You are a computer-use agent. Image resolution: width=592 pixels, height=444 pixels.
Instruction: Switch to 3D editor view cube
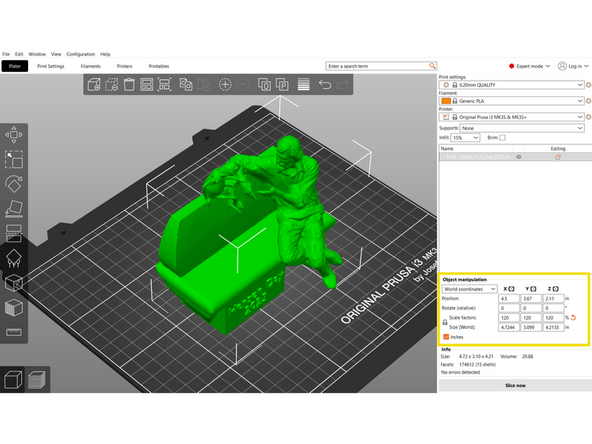coord(12,379)
